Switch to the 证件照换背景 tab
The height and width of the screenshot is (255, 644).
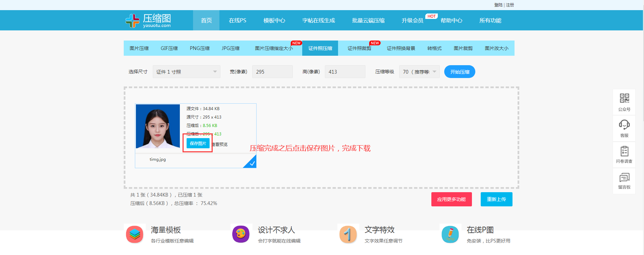coord(401,48)
